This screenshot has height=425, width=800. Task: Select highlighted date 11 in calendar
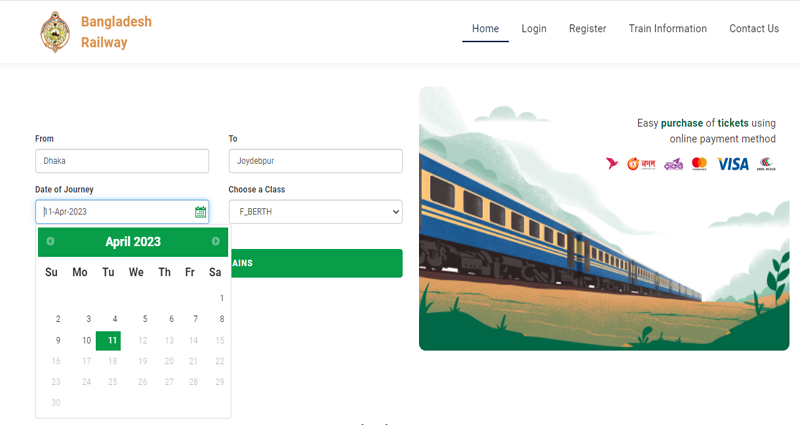coord(109,341)
